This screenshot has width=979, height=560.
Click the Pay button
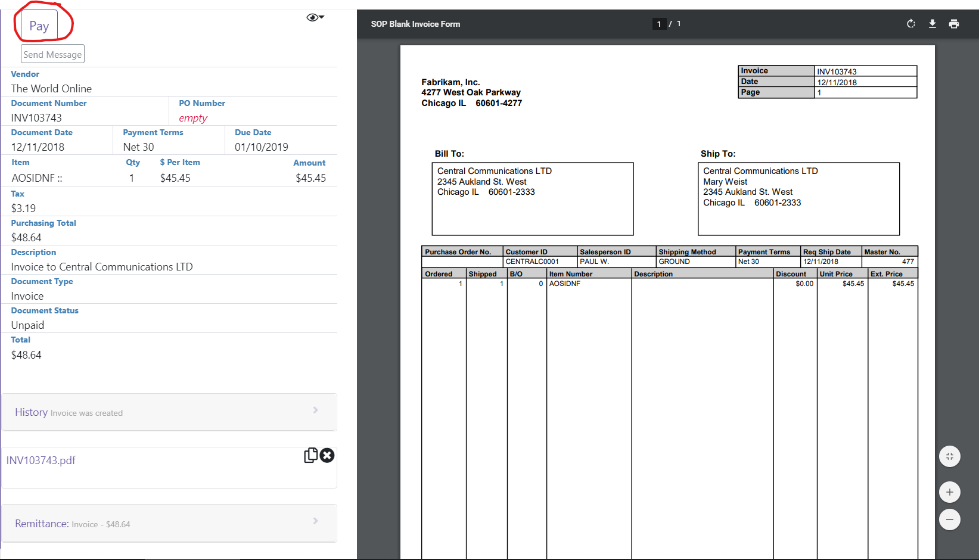39,25
